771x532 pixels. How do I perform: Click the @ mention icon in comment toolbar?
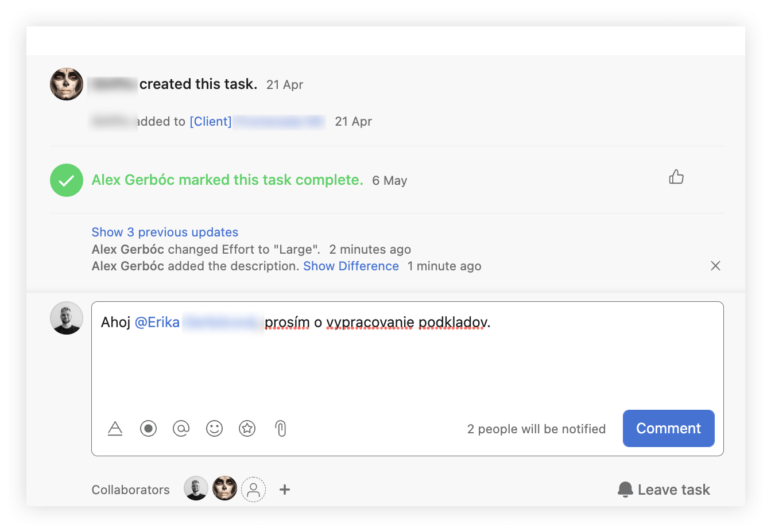tap(181, 429)
